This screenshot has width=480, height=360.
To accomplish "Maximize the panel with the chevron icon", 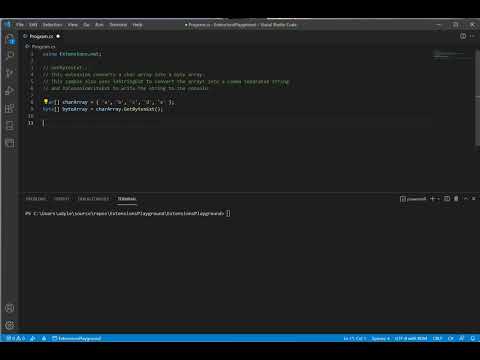I will tap(466, 199).
